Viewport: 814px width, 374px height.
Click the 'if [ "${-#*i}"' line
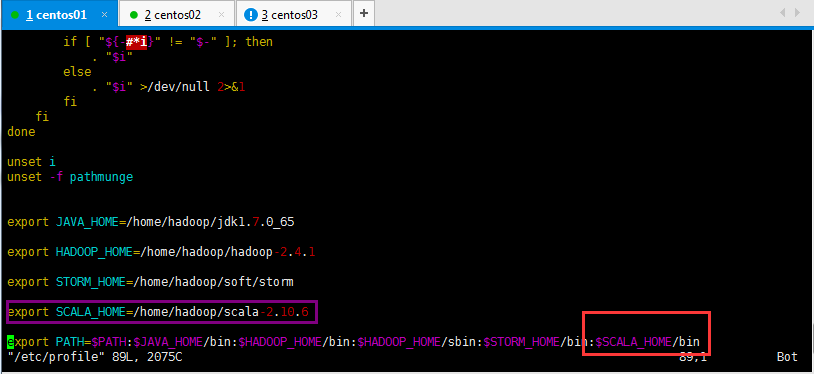[x=168, y=42]
